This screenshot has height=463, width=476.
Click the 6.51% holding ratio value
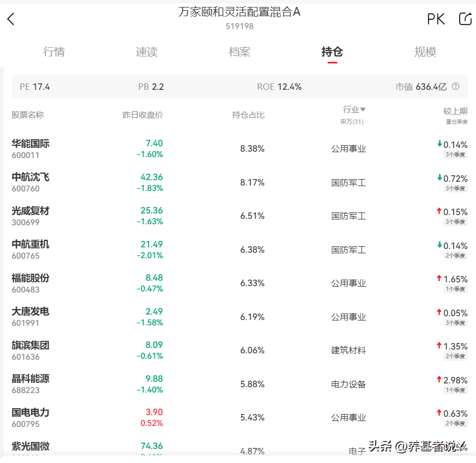(252, 216)
